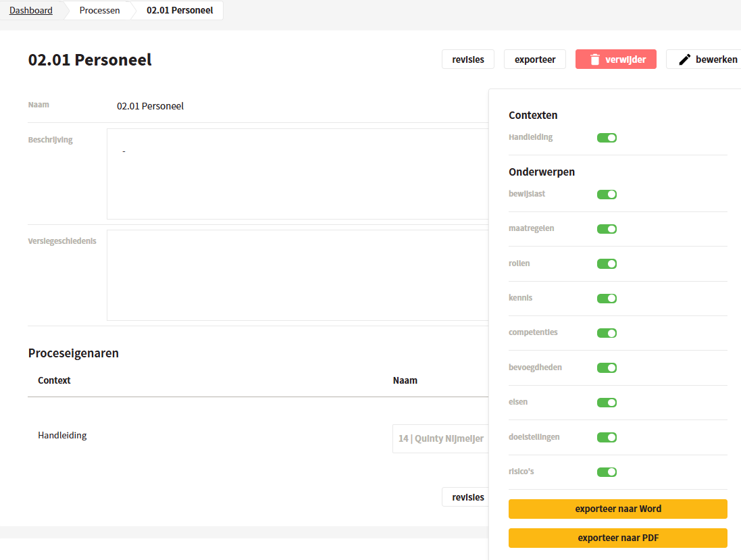741x560 pixels.
Task: Click the page title 02.01 Personeel
Action: pyautogui.click(x=90, y=60)
